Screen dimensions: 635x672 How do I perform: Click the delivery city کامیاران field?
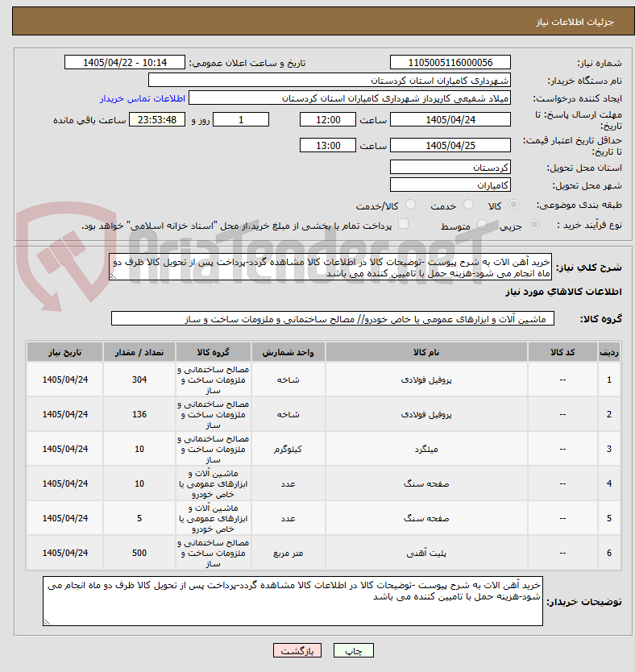point(450,185)
